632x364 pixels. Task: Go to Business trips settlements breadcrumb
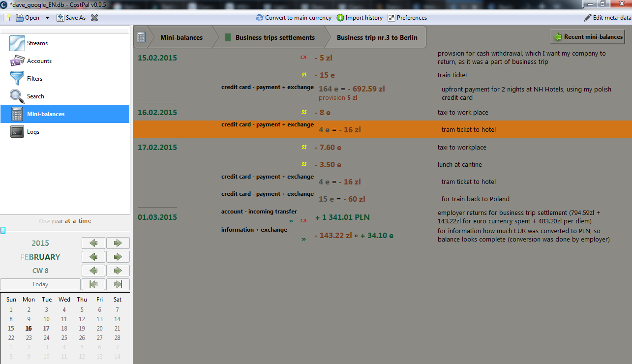coord(275,37)
